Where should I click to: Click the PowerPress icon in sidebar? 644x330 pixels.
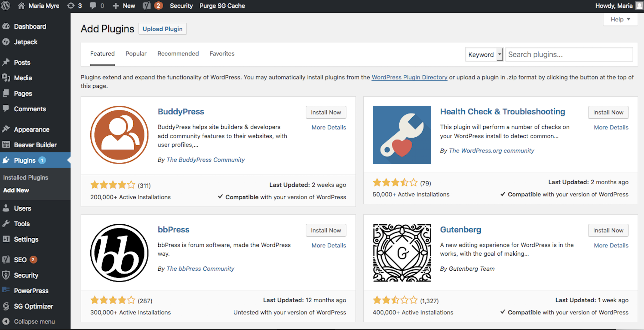click(x=6, y=290)
